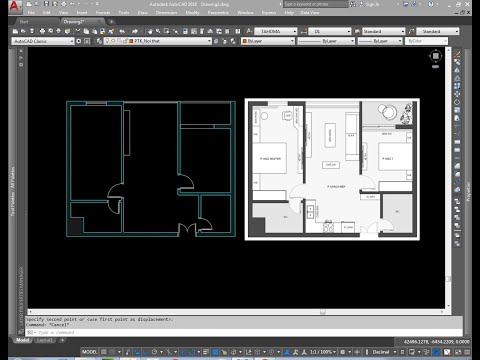Open the File menu
The width and height of the screenshot is (480, 360).
31,13
